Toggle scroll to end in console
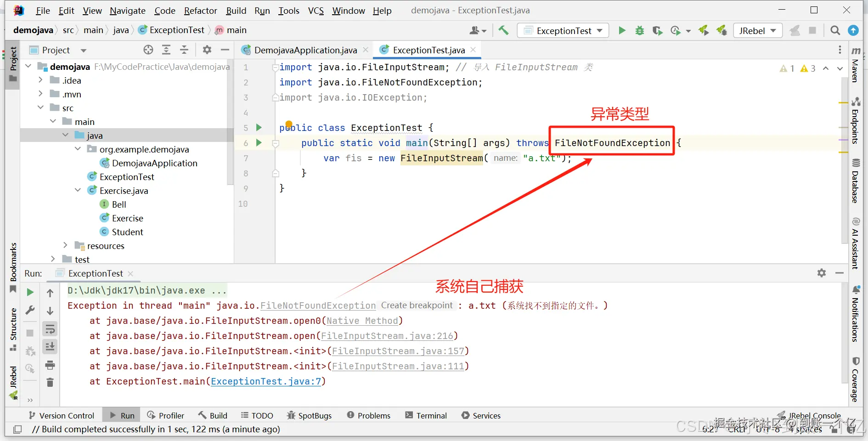Viewport: 868px width, 441px height. (50, 346)
